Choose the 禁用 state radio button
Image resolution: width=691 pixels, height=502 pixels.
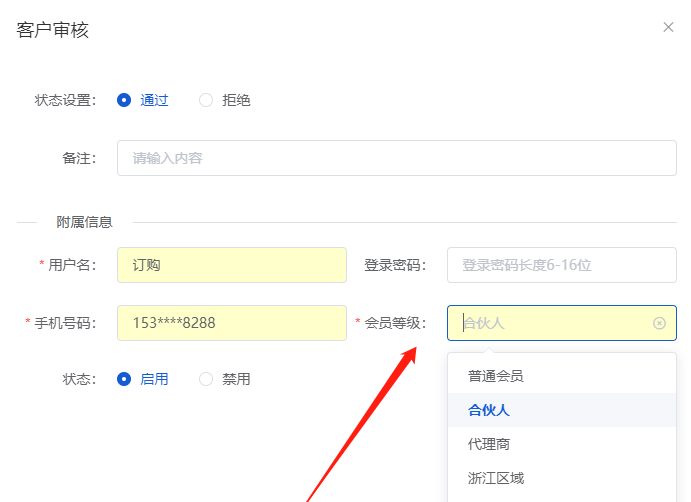[x=206, y=379]
